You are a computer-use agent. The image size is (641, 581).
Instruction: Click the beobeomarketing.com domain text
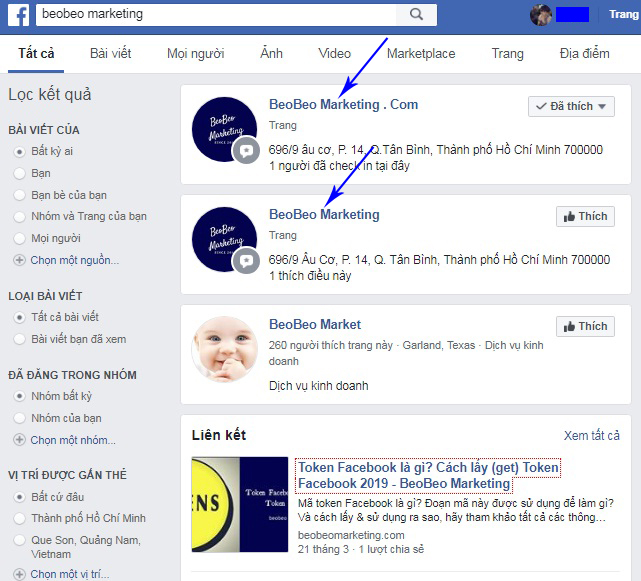click(x=351, y=535)
